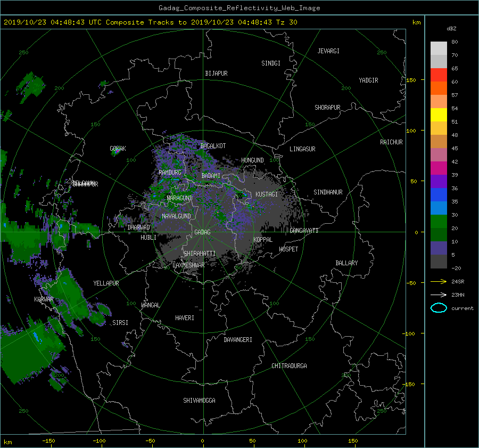Click the RAMDURG label
The width and height of the screenshot is (479, 448).
tap(170, 173)
